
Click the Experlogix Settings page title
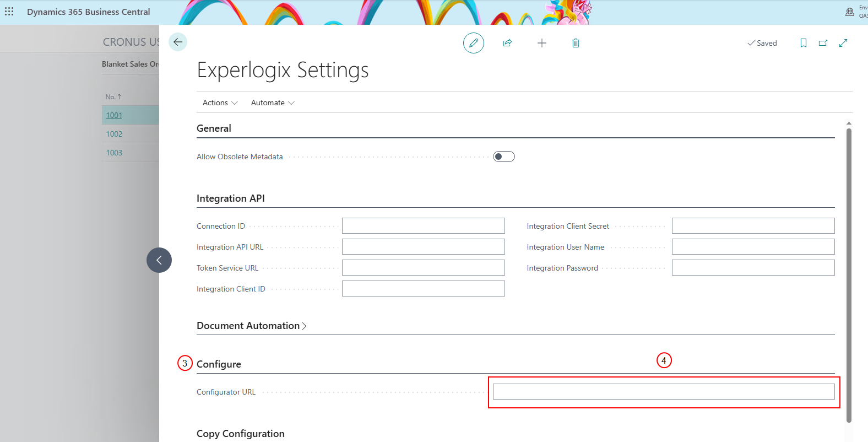[x=283, y=70]
